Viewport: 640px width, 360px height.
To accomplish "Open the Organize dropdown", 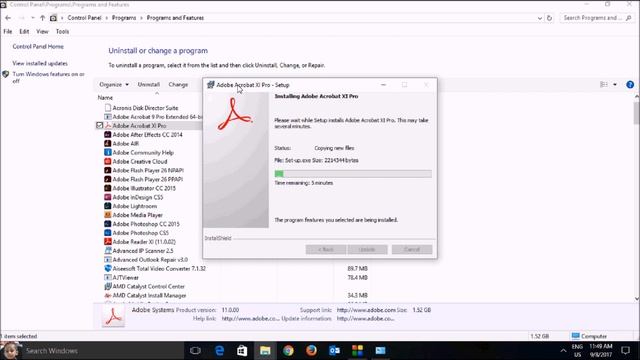I will tap(114, 84).
